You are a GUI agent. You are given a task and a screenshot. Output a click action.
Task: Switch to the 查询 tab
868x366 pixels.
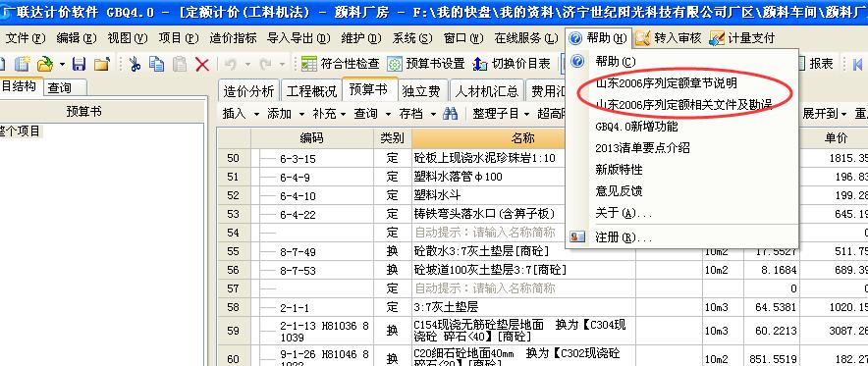coord(59,87)
